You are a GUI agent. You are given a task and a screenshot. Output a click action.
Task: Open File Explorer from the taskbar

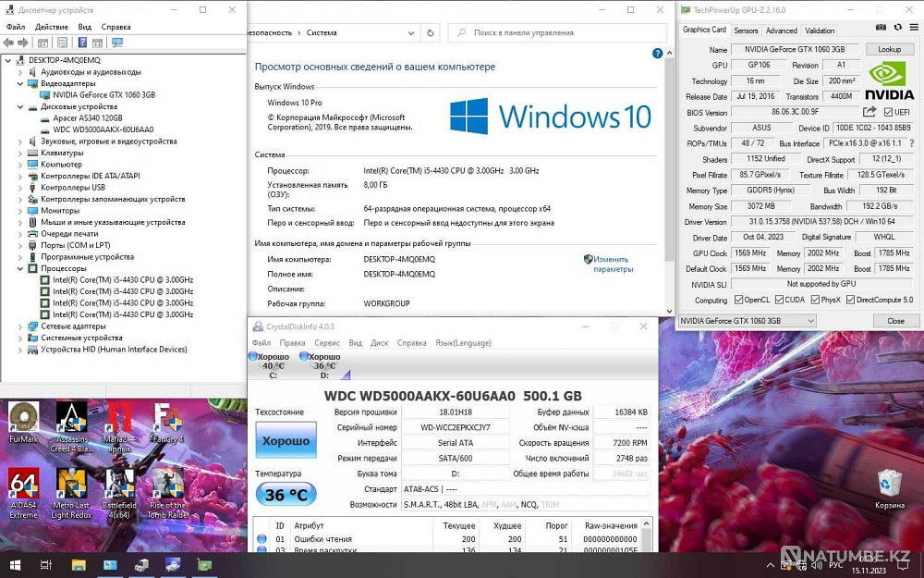[x=79, y=564]
